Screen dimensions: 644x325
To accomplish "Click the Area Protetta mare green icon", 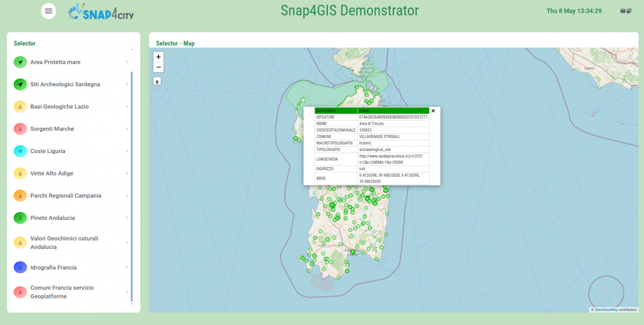I will pyautogui.click(x=20, y=62).
